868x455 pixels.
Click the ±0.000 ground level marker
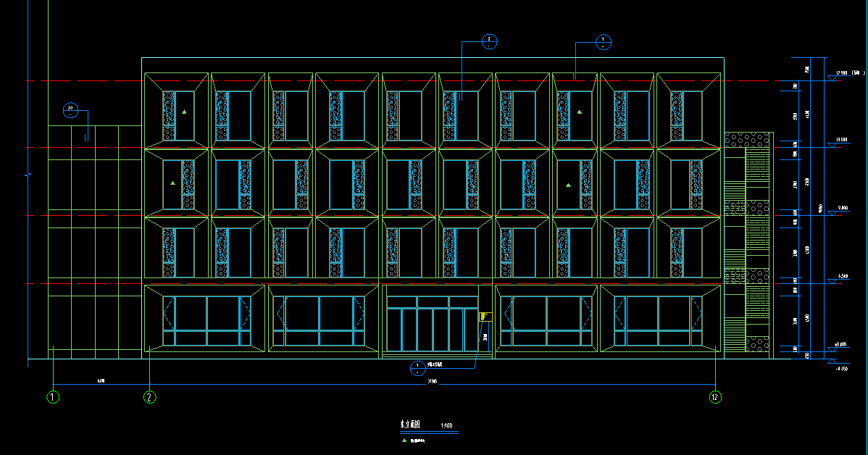[840, 345]
